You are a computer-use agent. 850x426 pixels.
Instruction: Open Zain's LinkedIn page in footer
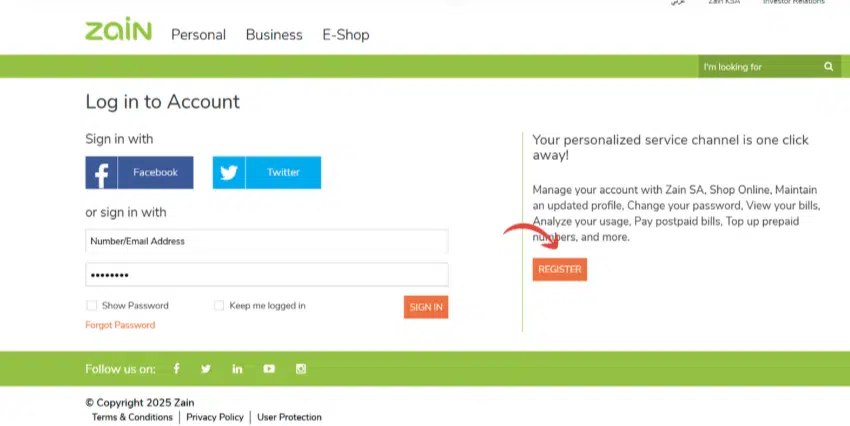click(x=237, y=369)
